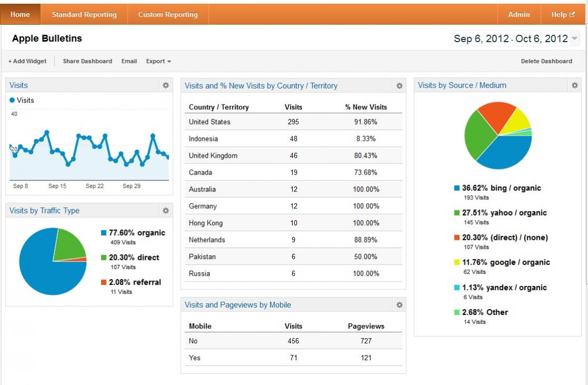Open gear for Visits by Source / Medium widget
588x385 pixels.
point(574,85)
